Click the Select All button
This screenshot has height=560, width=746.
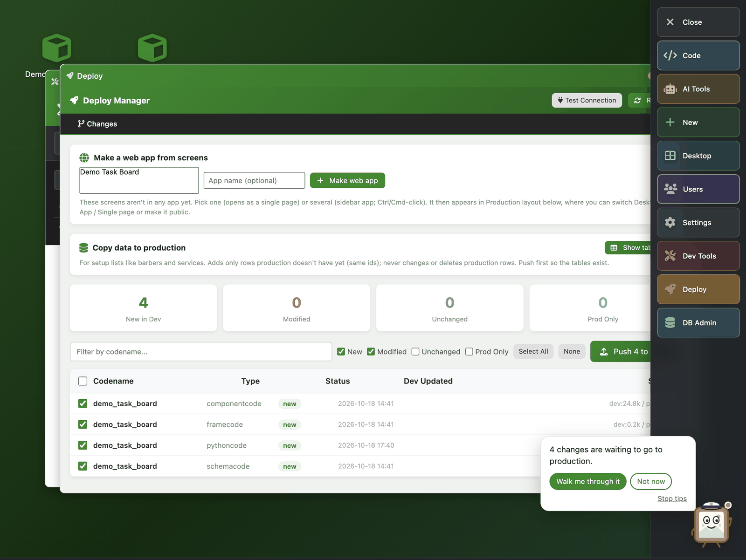(x=533, y=351)
